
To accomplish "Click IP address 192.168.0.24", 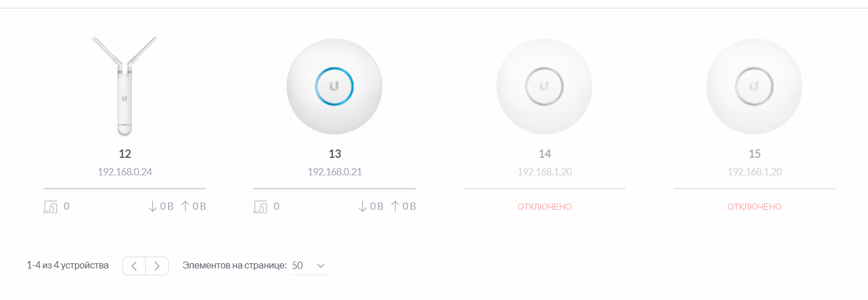I will tap(125, 172).
